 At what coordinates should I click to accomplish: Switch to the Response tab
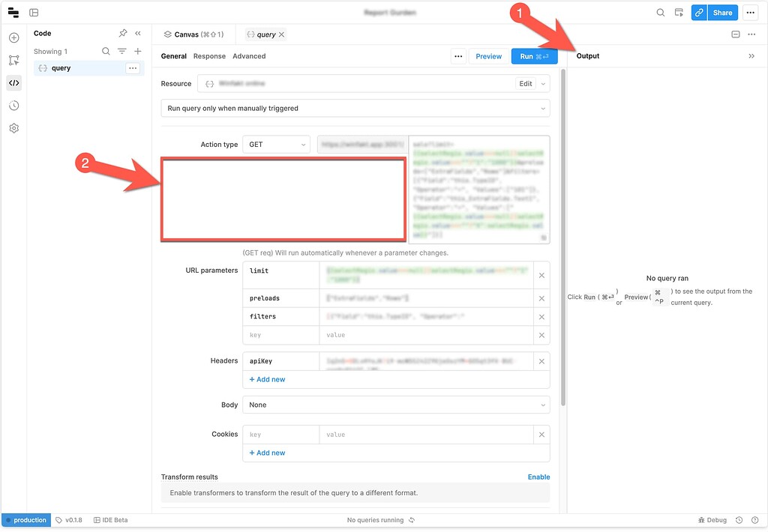click(x=209, y=55)
